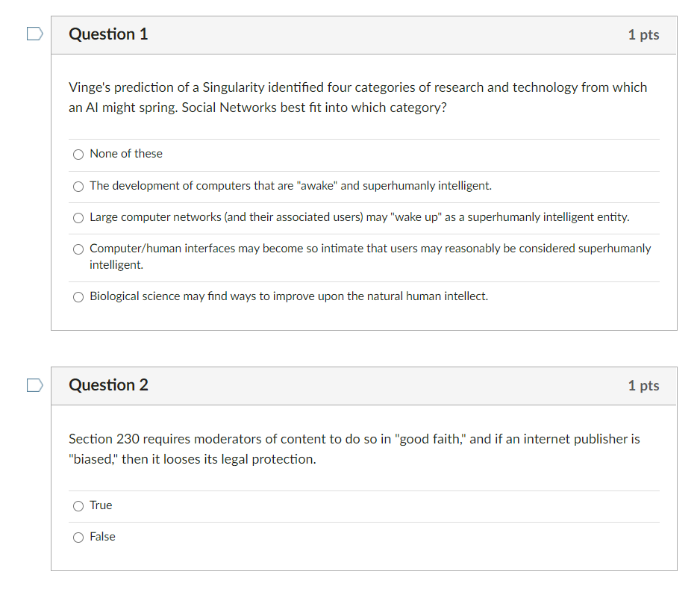The image size is (700, 598).
Task: Select False for the Section 230 question
Action: [78, 537]
